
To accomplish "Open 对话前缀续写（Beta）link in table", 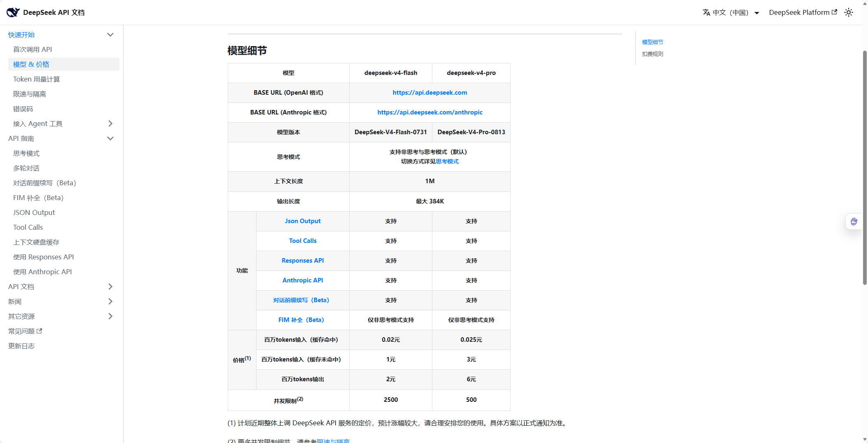I will 303,300.
